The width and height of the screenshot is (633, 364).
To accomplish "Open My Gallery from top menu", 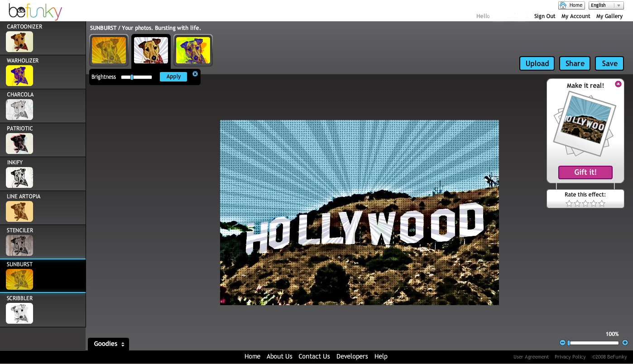I will pyautogui.click(x=609, y=16).
